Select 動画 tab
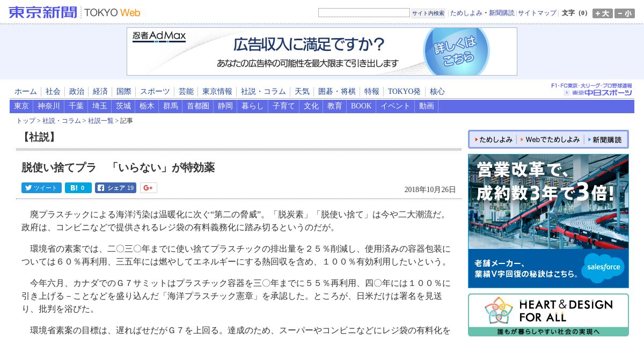 pyautogui.click(x=427, y=106)
